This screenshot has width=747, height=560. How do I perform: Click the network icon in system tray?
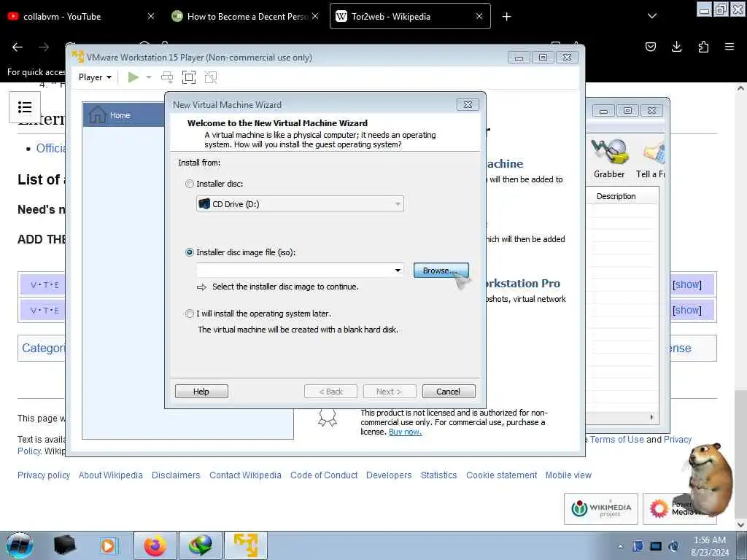pos(656,546)
